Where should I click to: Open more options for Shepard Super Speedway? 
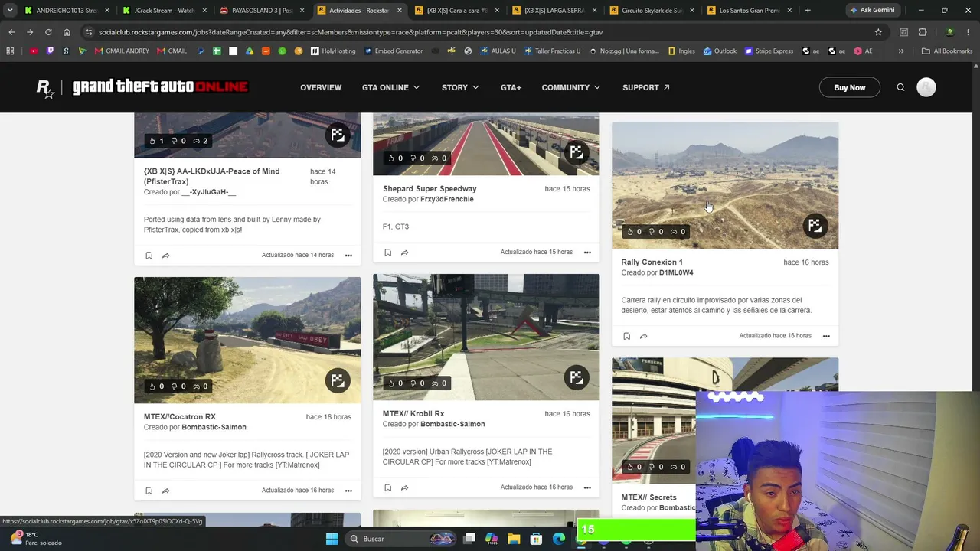point(587,253)
